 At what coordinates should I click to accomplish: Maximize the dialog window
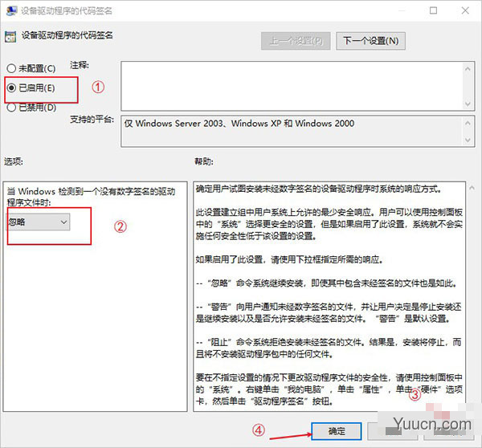point(434,10)
